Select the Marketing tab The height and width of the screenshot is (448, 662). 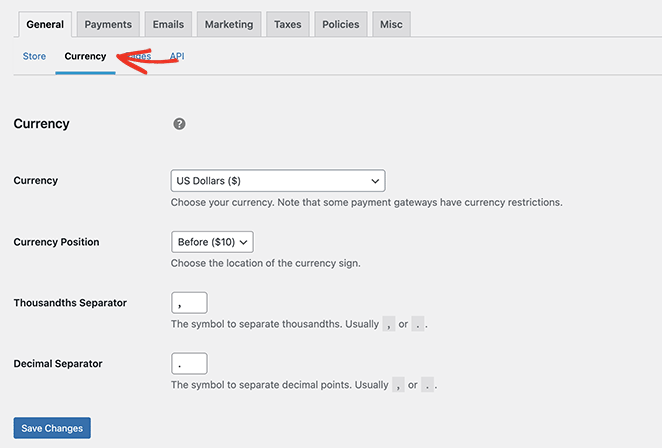point(229,24)
